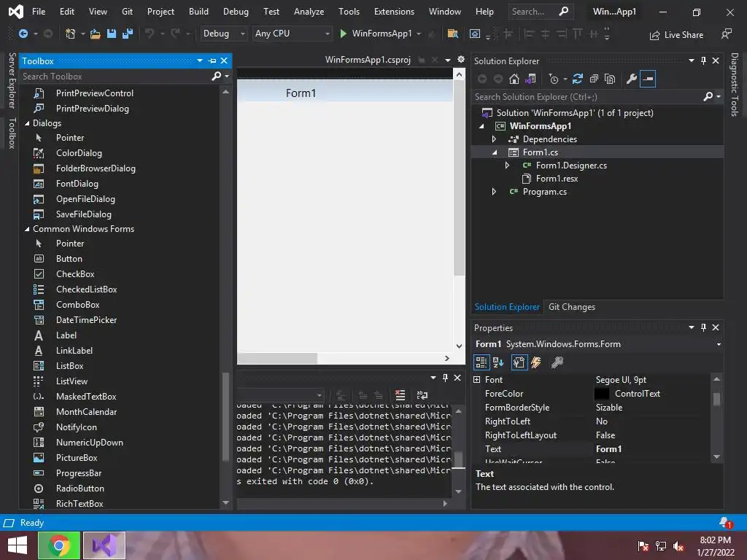This screenshot has height=560, width=747.
Task: Click the Solution Explorer Home icon
Action: click(x=514, y=79)
